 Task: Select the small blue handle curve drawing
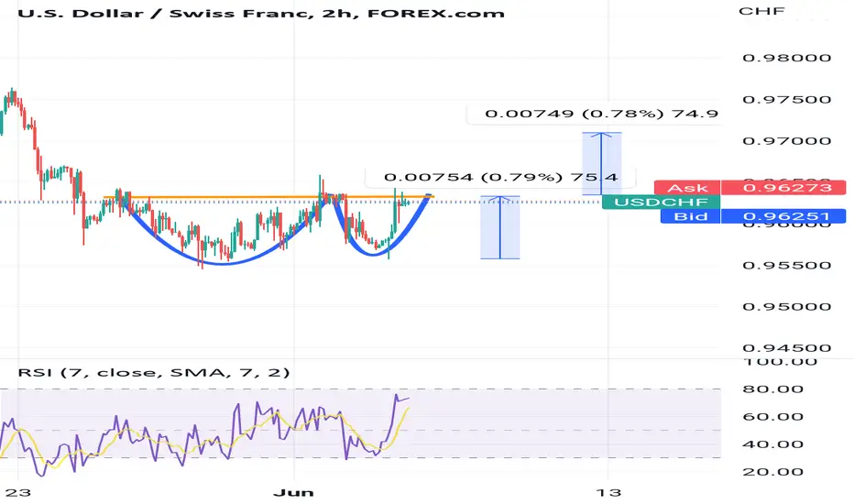[x=374, y=254]
